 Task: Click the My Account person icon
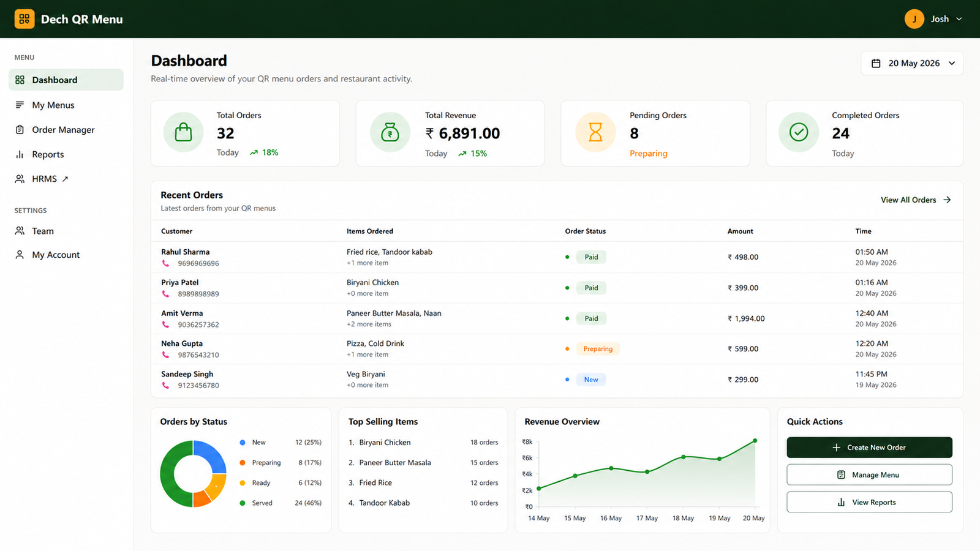(x=20, y=255)
